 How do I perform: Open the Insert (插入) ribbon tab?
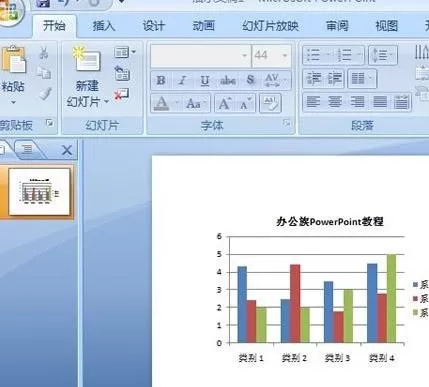pos(104,26)
